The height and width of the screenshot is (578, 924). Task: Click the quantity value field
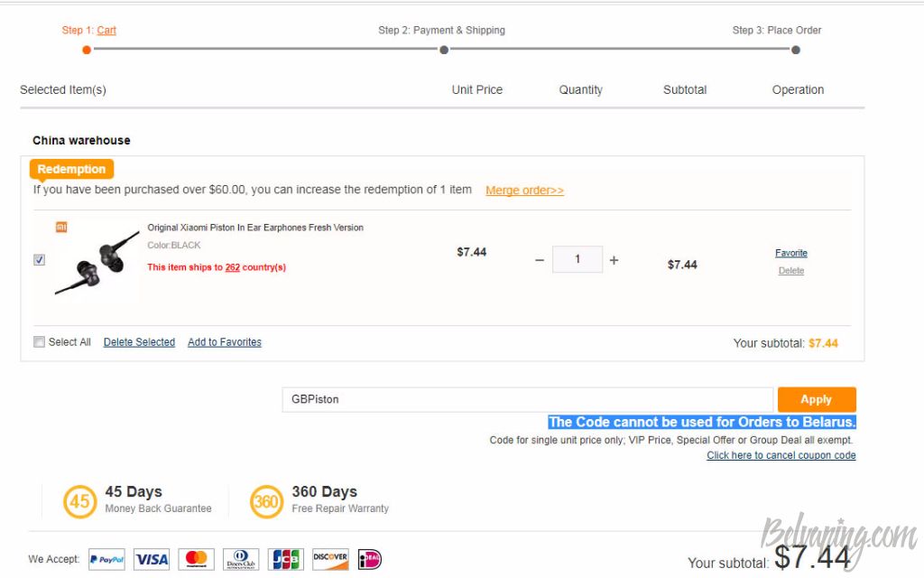[577, 259]
